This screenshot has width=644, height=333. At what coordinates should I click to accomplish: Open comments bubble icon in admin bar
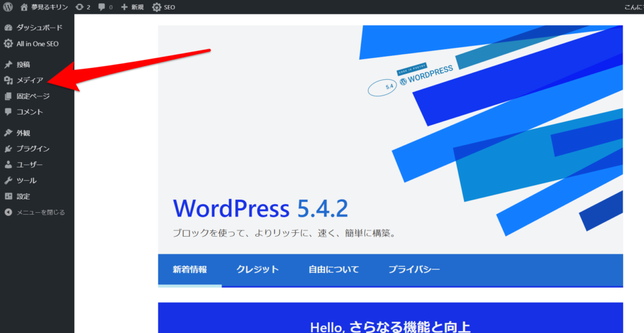point(102,7)
